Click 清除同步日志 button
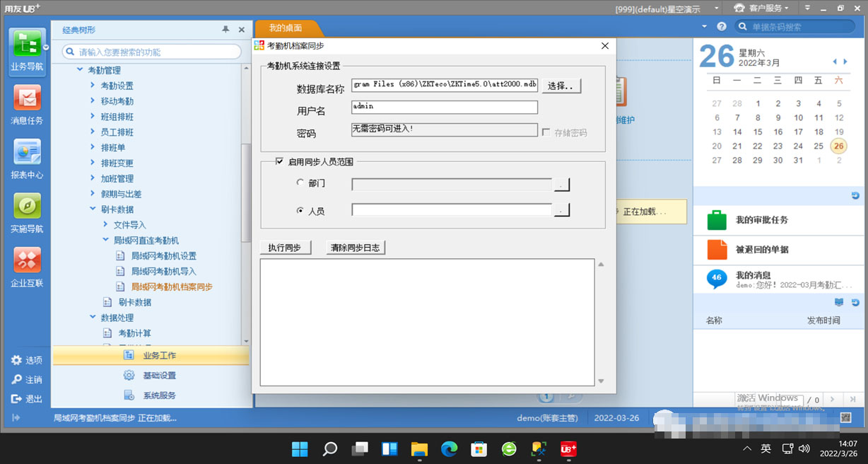Viewport: 868px width, 464px height. pyautogui.click(x=356, y=248)
